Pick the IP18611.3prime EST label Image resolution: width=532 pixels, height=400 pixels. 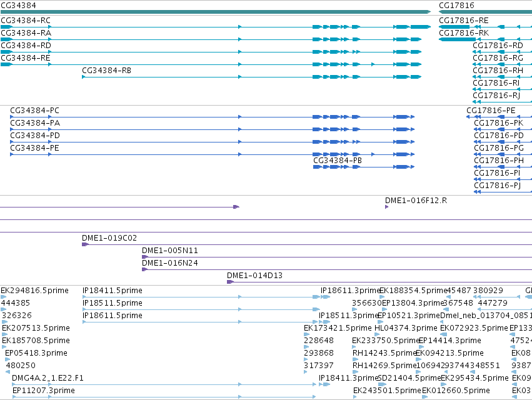pos(350,291)
